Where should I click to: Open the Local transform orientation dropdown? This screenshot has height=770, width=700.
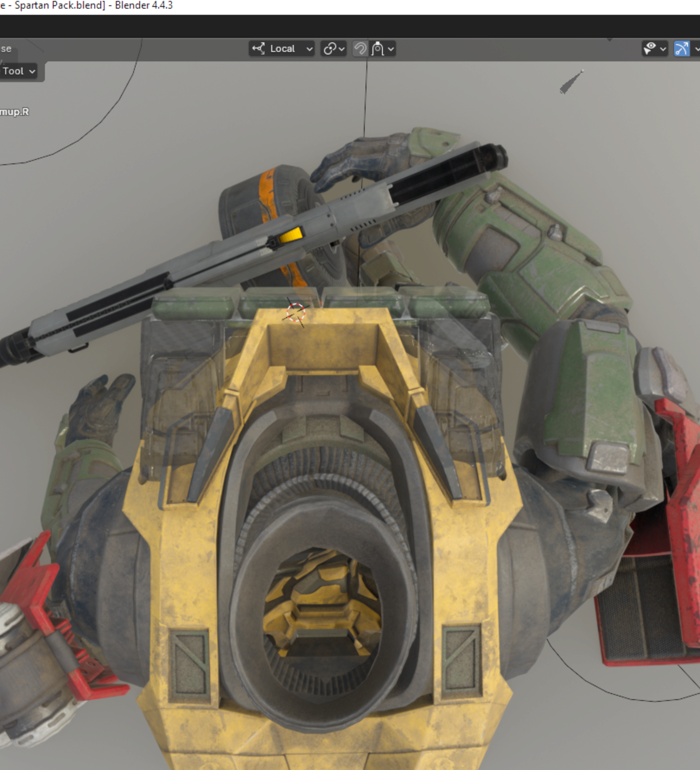tap(281, 49)
